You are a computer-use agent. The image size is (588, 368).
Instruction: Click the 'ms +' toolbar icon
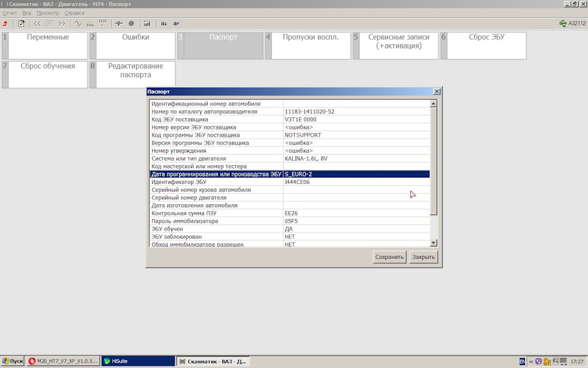[103, 24]
